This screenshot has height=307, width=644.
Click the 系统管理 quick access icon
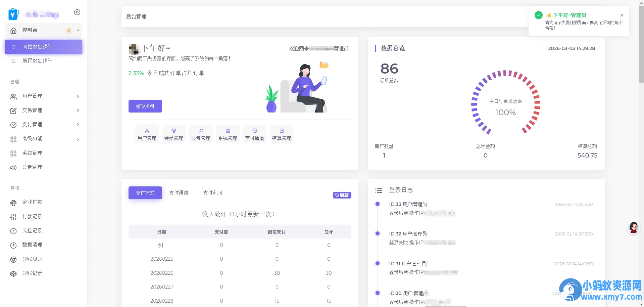pos(228,134)
